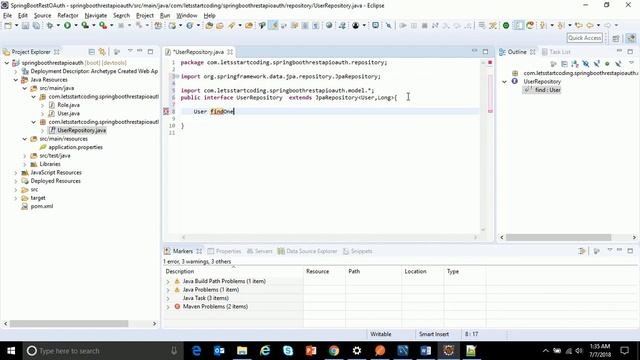Open the Run dropdown arrow
This screenshot has height=360, width=640.
(x=76, y=25)
